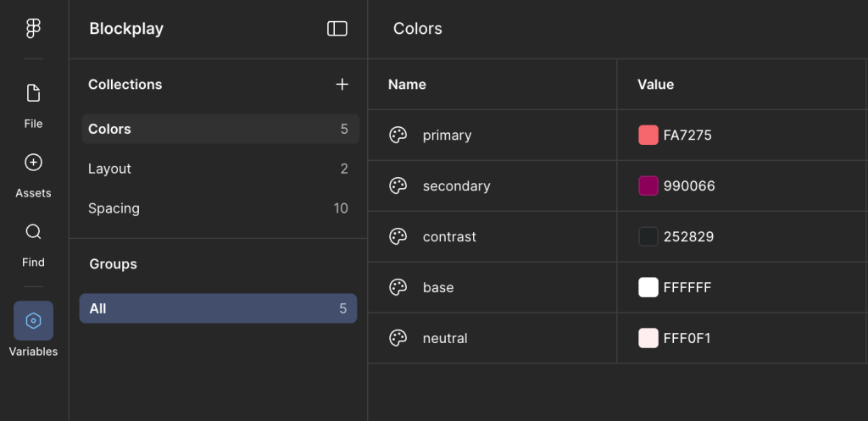Screen dimensions: 868x421
Task: Edit the contrast hex value 252829
Action: (688, 237)
